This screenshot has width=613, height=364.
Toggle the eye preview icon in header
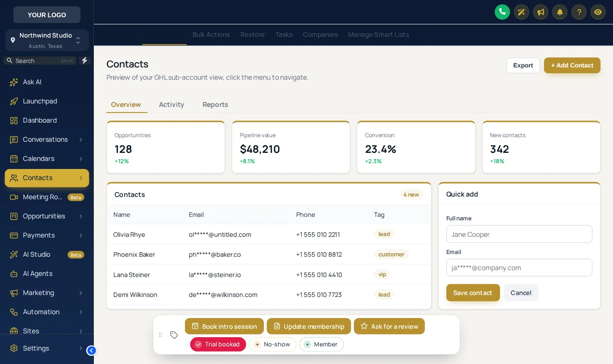598,12
